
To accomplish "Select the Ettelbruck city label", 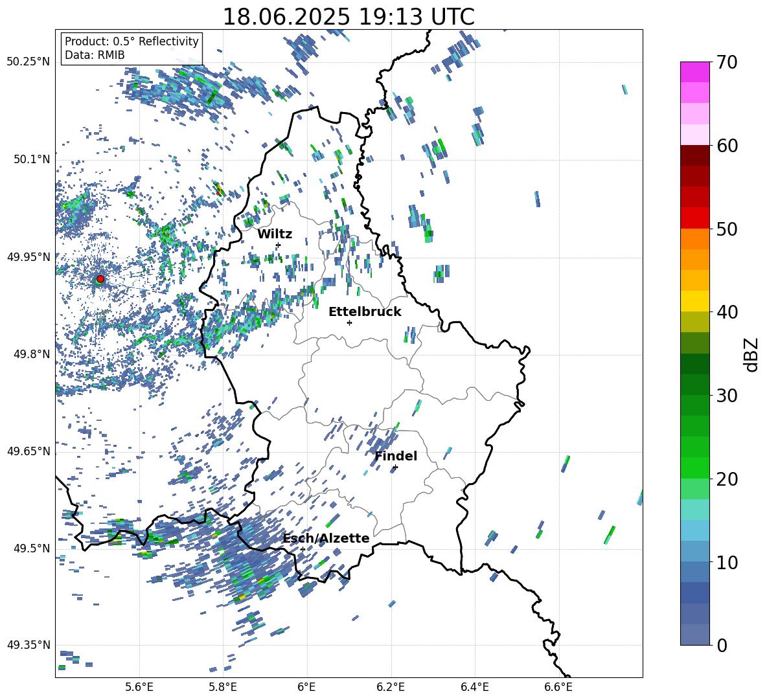I will [x=365, y=312].
